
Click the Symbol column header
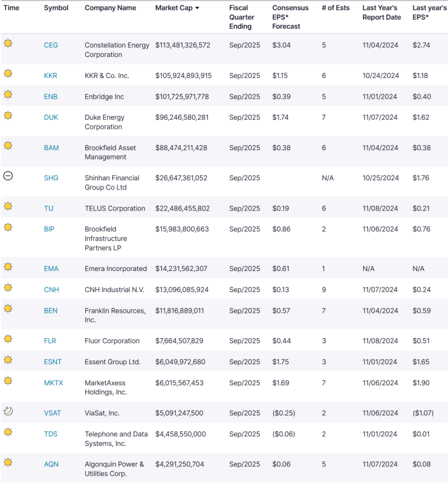[x=56, y=8]
